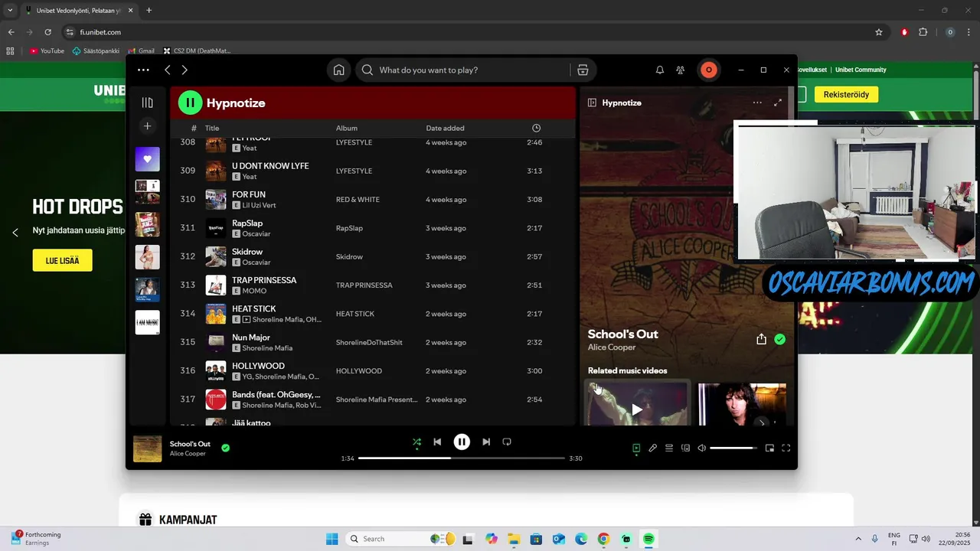This screenshot has height=551, width=980.
Task: Pause playback in the player bar
Action: click(462, 442)
